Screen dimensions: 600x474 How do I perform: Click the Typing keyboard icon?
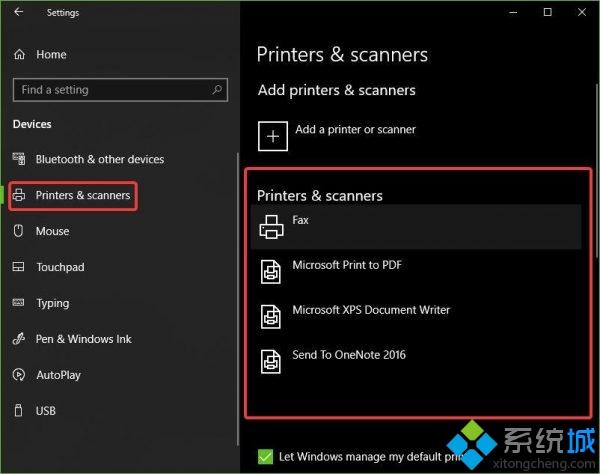pyautogui.click(x=18, y=303)
